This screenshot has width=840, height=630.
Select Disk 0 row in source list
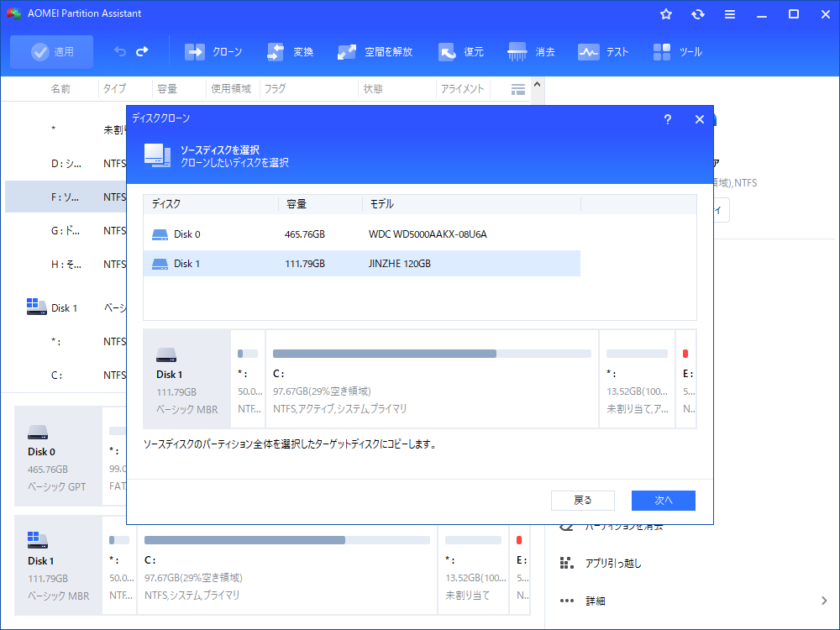[x=361, y=234]
